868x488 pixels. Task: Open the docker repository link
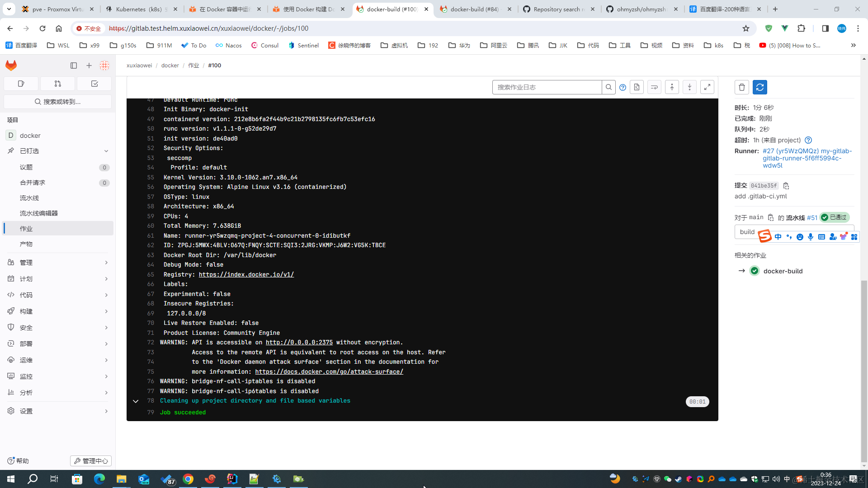170,65
